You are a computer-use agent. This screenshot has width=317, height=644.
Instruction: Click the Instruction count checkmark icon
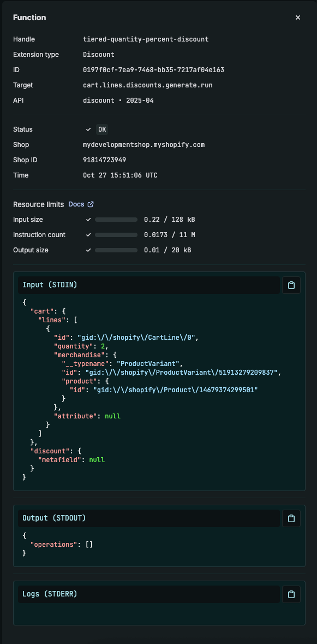pyautogui.click(x=88, y=235)
